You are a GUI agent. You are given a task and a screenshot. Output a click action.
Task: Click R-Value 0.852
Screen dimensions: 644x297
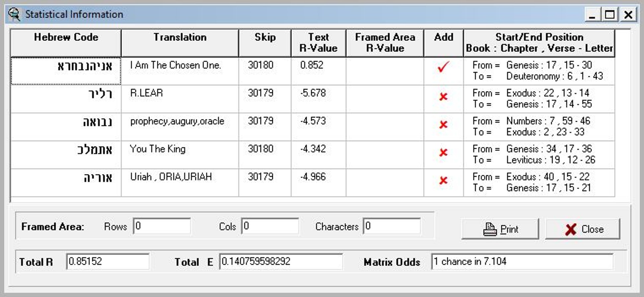pyautogui.click(x=312, y=65)
